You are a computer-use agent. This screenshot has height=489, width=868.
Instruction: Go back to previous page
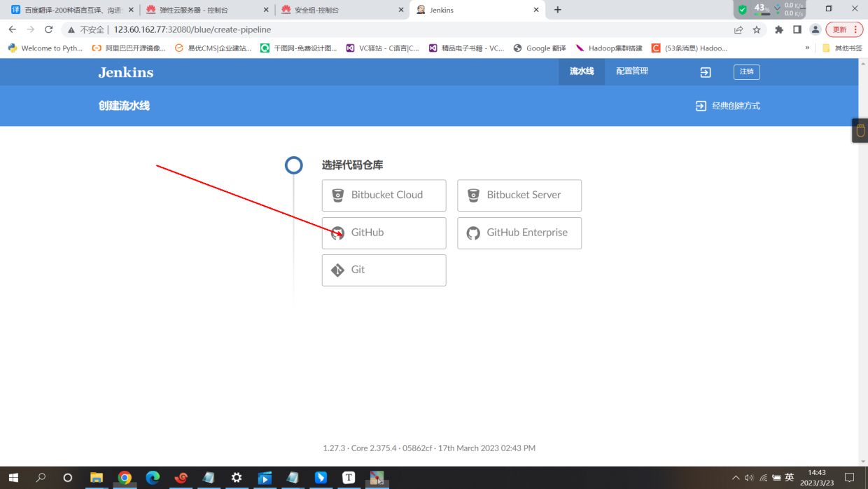pyautogui.click(x=12, y=29)
